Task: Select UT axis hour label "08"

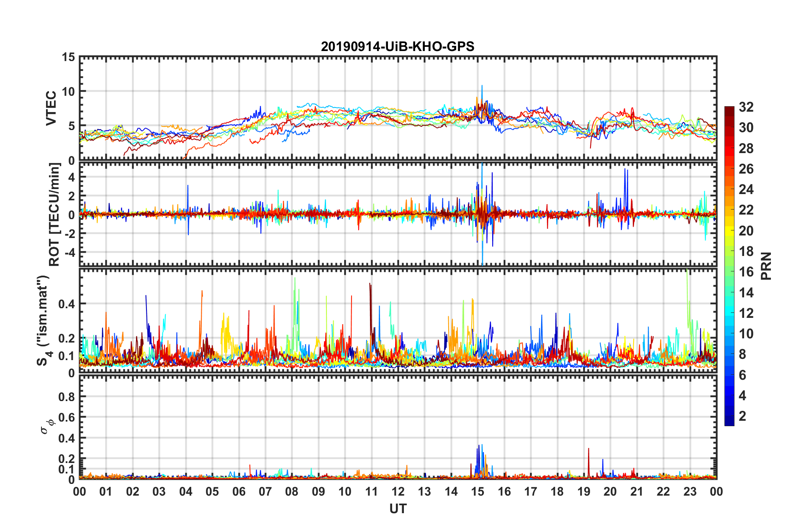Action: pos(292,491)
